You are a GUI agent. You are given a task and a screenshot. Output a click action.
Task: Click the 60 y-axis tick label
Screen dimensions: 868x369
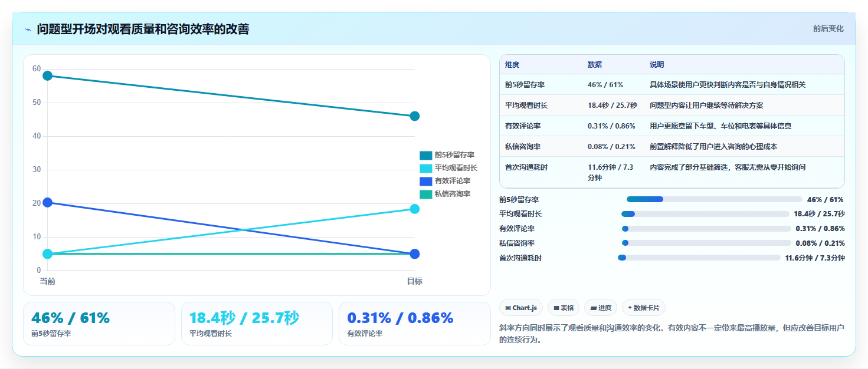point(37,69)
